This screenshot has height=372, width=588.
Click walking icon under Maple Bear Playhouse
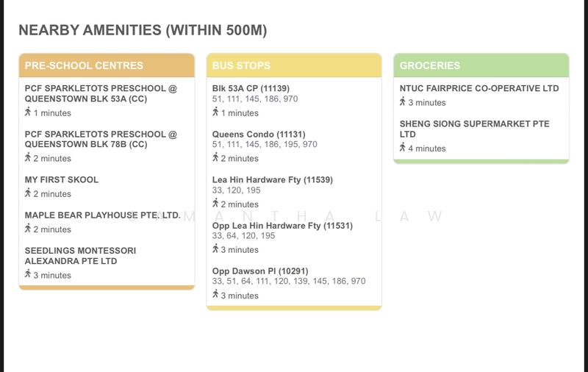point(28,229)
